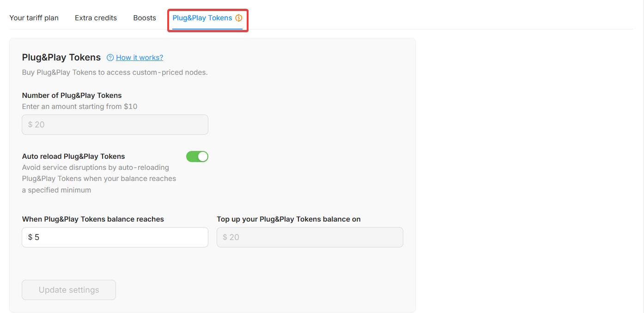
Task: Click the Buy Plug&Play Tokens description text
Action: click(115, 72)
